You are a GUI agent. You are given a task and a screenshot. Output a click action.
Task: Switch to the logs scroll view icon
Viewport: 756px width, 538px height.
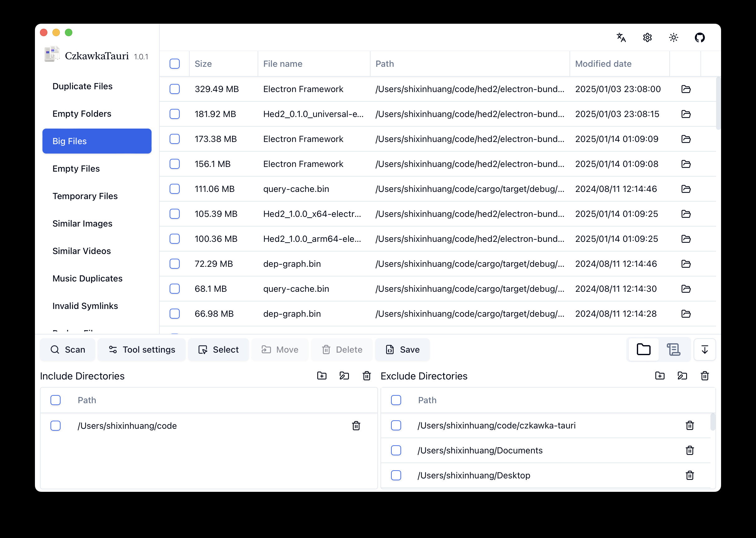tap(673, 350)
